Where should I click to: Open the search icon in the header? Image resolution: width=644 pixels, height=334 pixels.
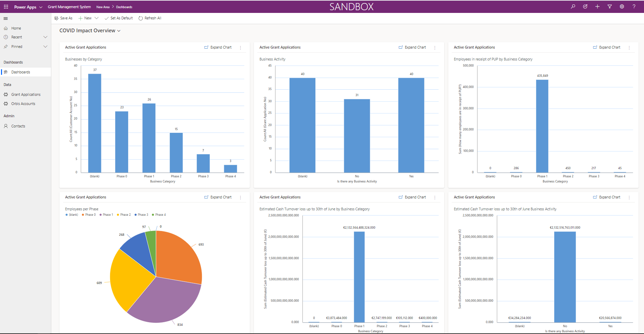pos(573,6)
